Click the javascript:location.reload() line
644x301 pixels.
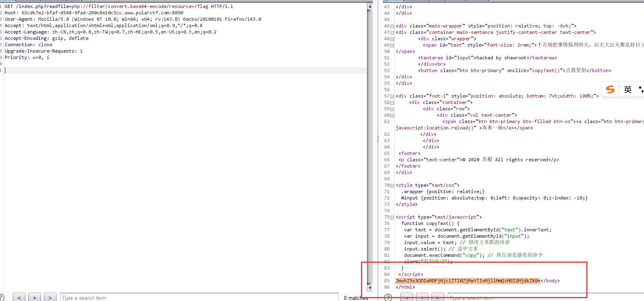464,128
